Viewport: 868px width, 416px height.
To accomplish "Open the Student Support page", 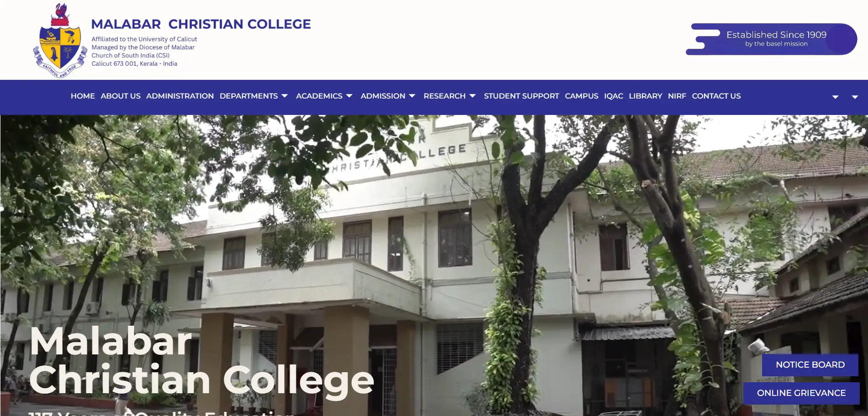I will 521,96.
